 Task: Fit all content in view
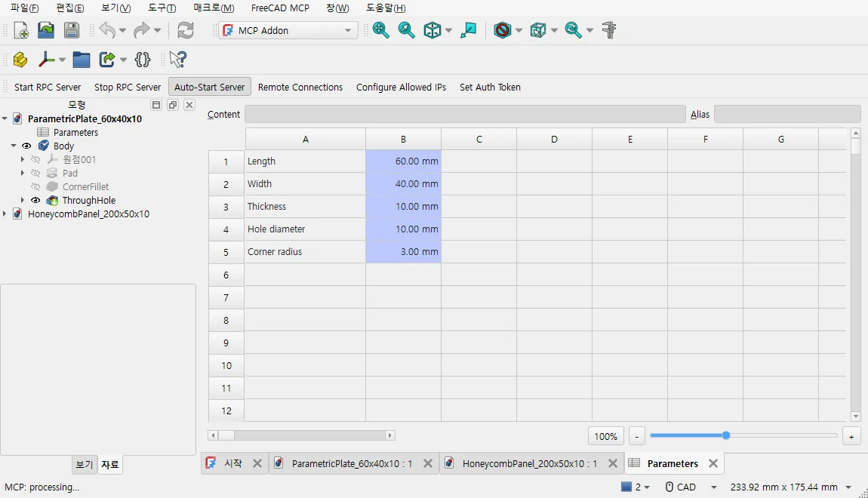[x=381, y=30]
